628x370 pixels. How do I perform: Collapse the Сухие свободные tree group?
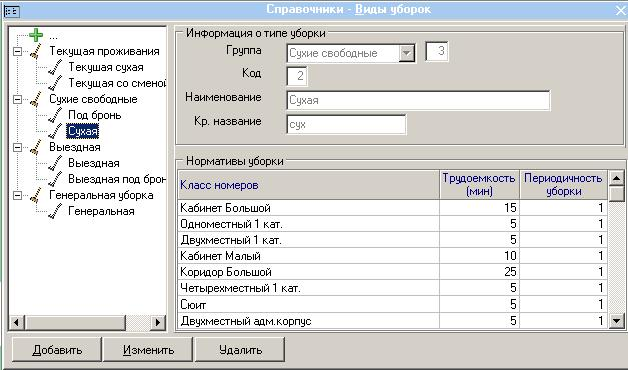tap(17, 99)
